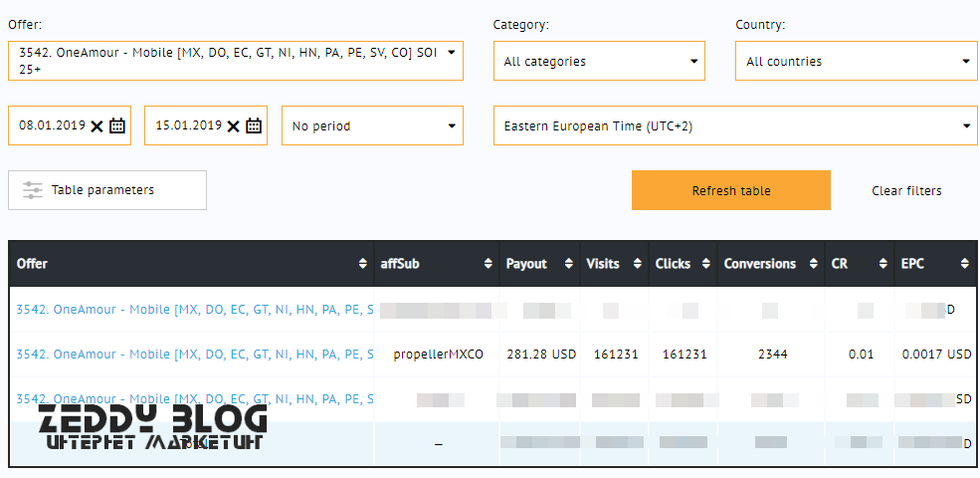Open calendar picker for end date 15.01.2019
980x478 pixels.
click(x=254, y=125)
